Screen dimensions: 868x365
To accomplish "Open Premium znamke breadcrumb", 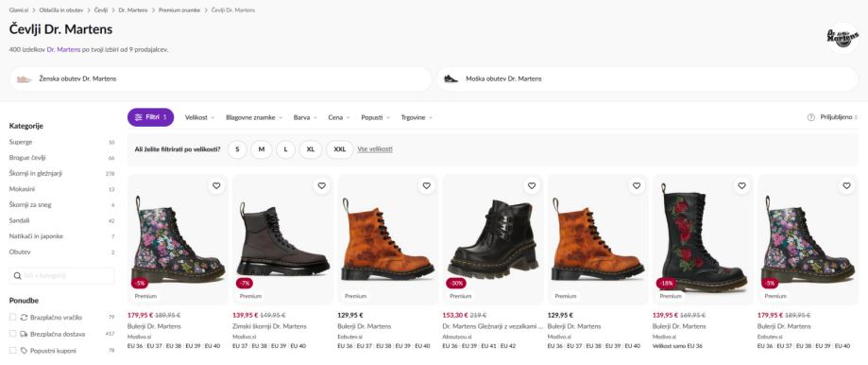I will (x=179, y=10).
